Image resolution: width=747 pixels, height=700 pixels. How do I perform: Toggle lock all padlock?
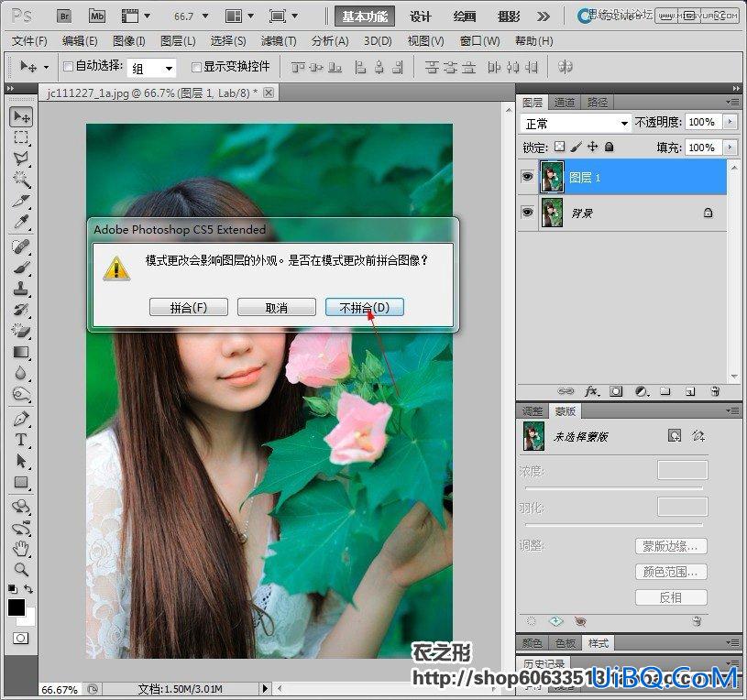point(609,147)
